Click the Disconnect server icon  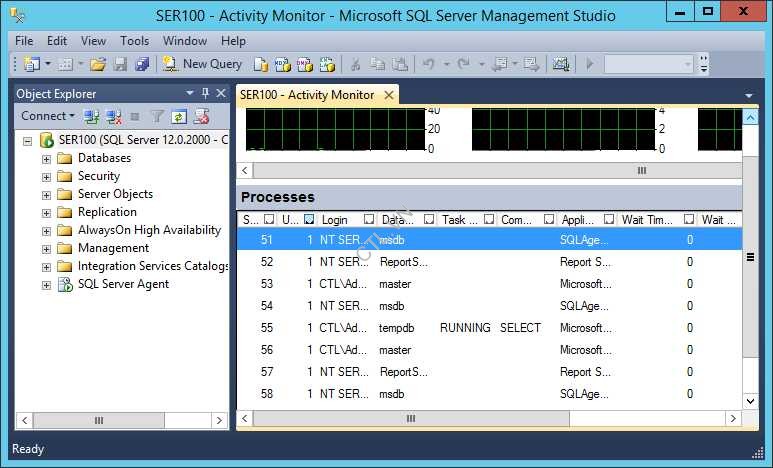click(x=114, y=117)
